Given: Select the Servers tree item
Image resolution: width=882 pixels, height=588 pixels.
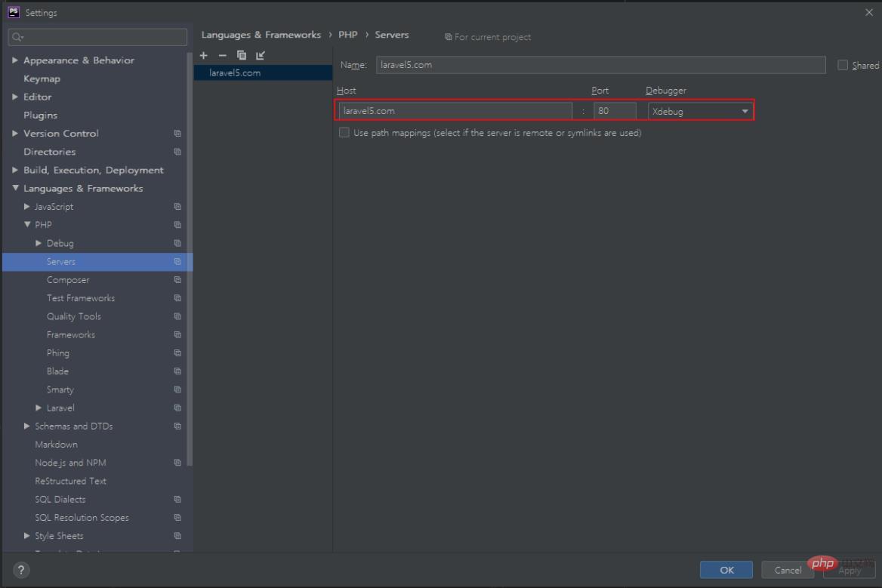Looking at the screenshot, I should click(x=97, y=261).
